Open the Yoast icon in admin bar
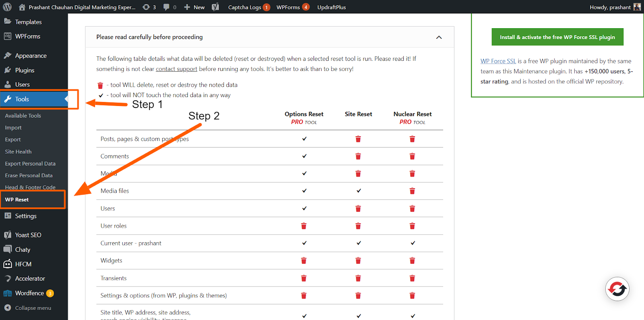The width and height of the screenshot is (644, 320). 215,7
